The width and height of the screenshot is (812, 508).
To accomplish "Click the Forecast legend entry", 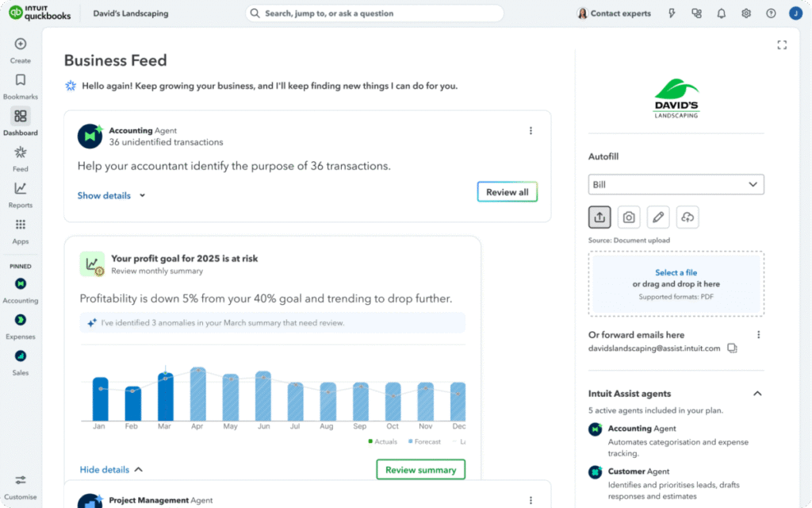I will (x=424, y=441).
